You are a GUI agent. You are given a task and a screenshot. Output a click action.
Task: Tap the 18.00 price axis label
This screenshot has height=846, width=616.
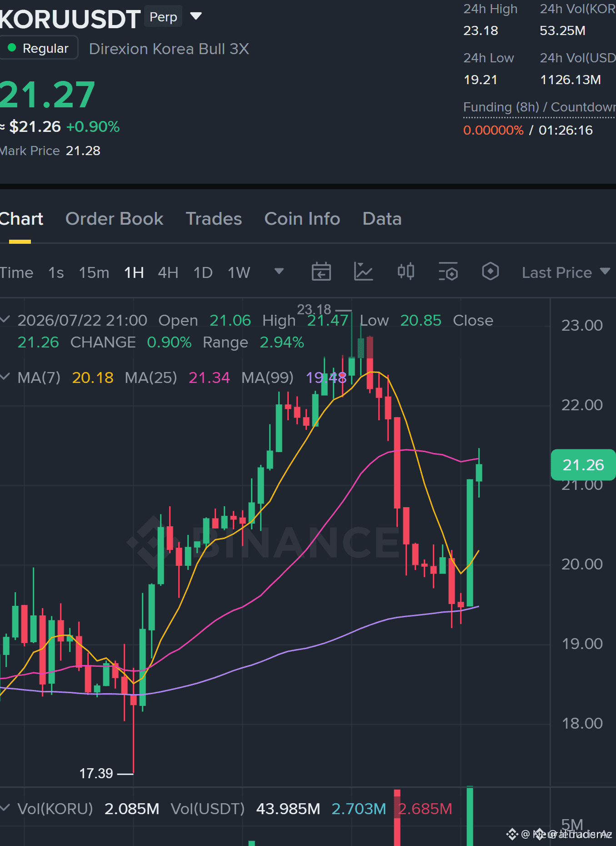(582, 724)
